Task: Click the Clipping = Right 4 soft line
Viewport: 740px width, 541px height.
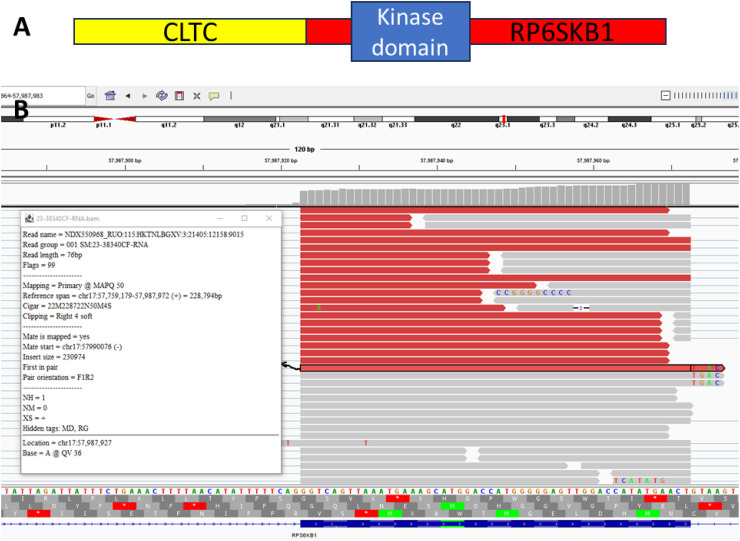Action: click(x=58, y=316)
